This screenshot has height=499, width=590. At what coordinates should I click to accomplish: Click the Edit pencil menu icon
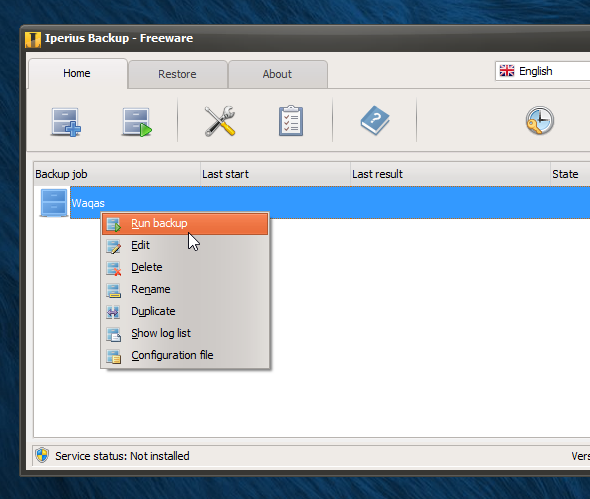[x=113, y=246]
